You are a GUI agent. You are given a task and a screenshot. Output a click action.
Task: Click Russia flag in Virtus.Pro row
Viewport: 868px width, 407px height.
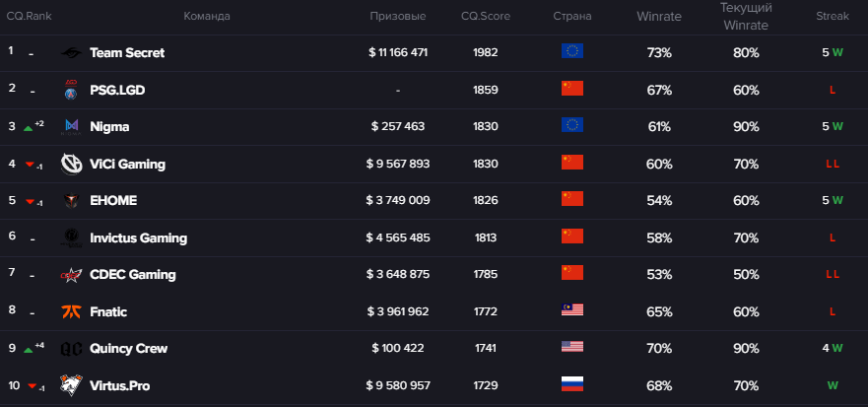572,385
